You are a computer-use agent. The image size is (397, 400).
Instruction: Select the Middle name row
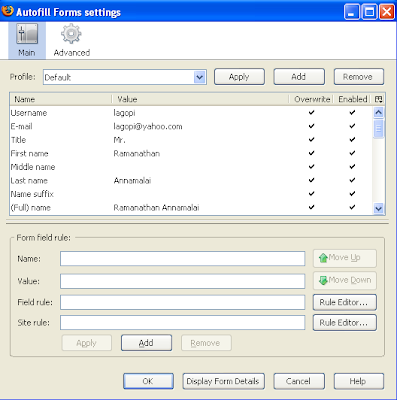coord(191,167)
